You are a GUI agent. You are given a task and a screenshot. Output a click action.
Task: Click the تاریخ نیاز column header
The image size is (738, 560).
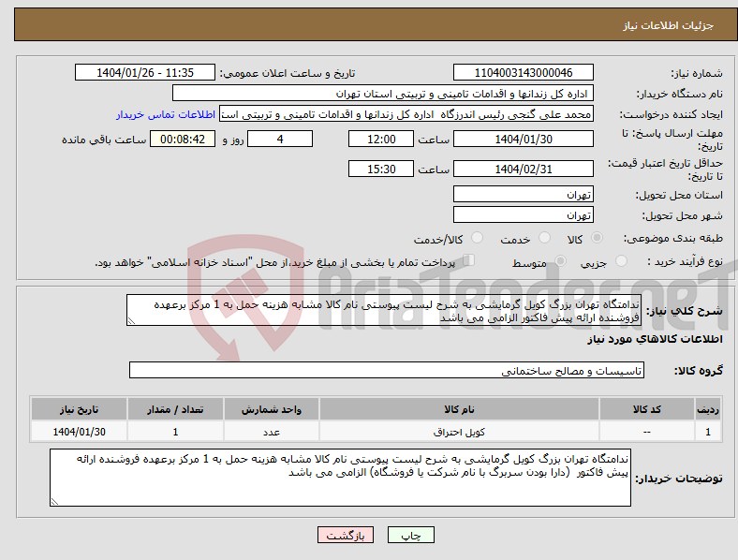pos(79,409)
